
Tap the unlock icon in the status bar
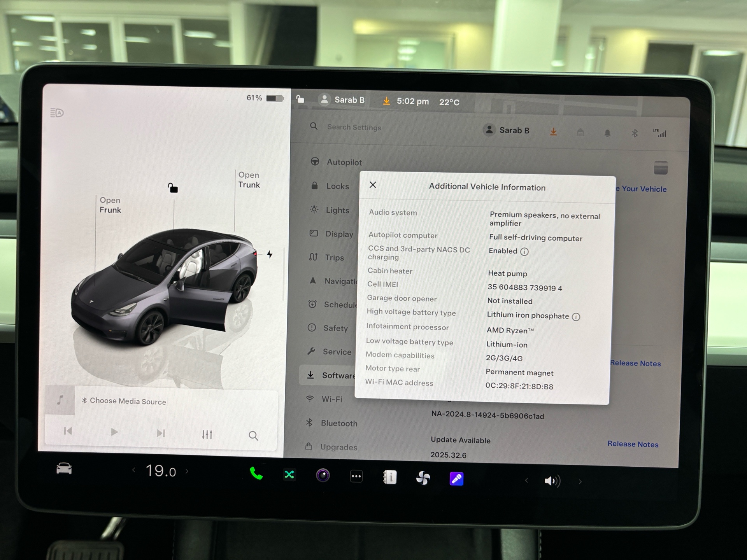pos(300,99)
